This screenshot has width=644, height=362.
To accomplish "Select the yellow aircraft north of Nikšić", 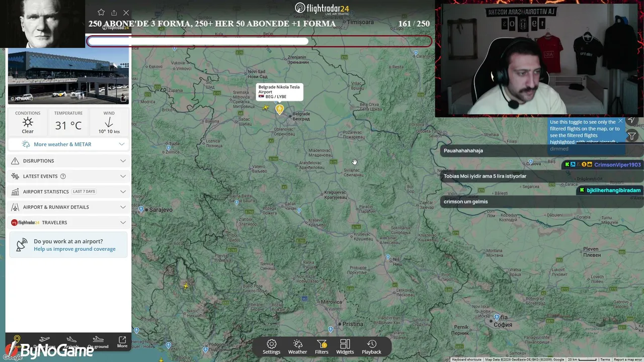I will [x=186, y=286].
